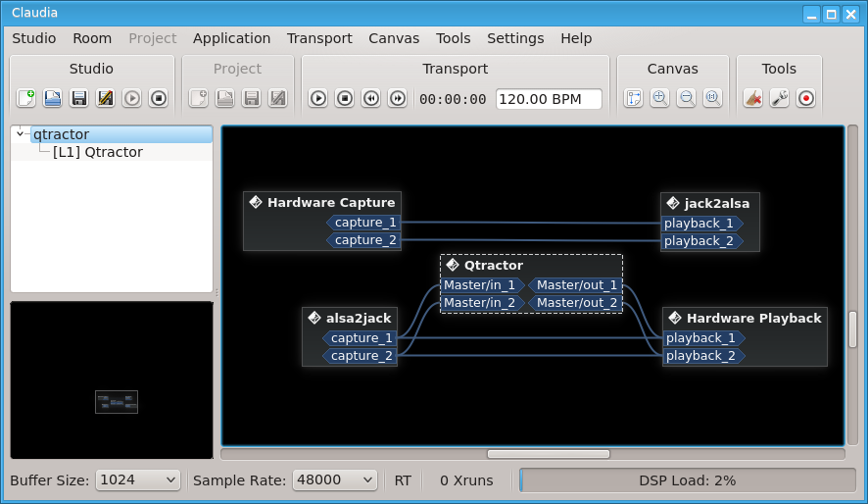Select the jack2alsa box title
Viewport: 868px width, 504px height.
[717, 204]
